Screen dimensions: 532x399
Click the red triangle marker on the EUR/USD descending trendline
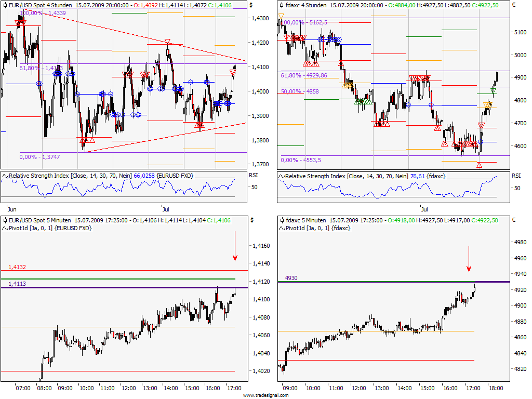tap(167, 42)
